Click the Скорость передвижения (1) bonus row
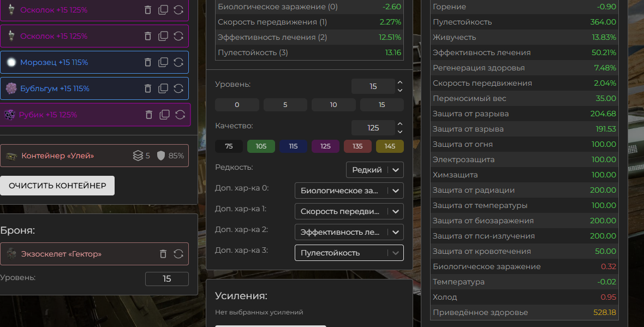 (x=309, y=22)
